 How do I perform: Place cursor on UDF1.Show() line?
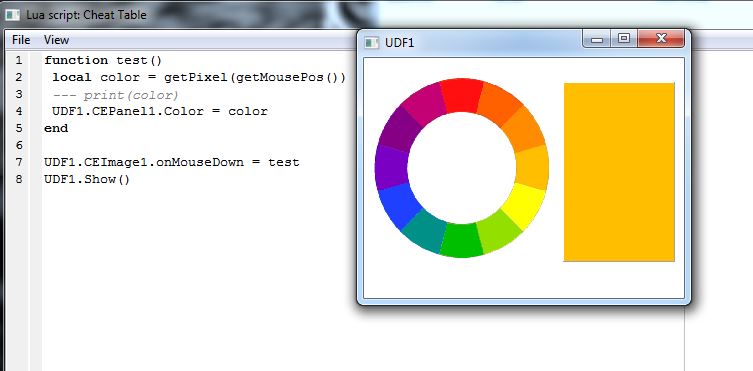click(x=87, y=180)
